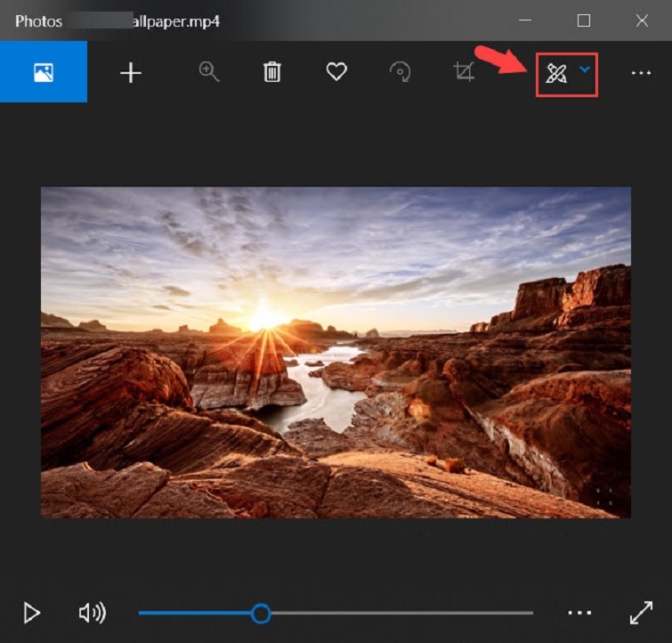Expand video to full screen

(641, 613)
